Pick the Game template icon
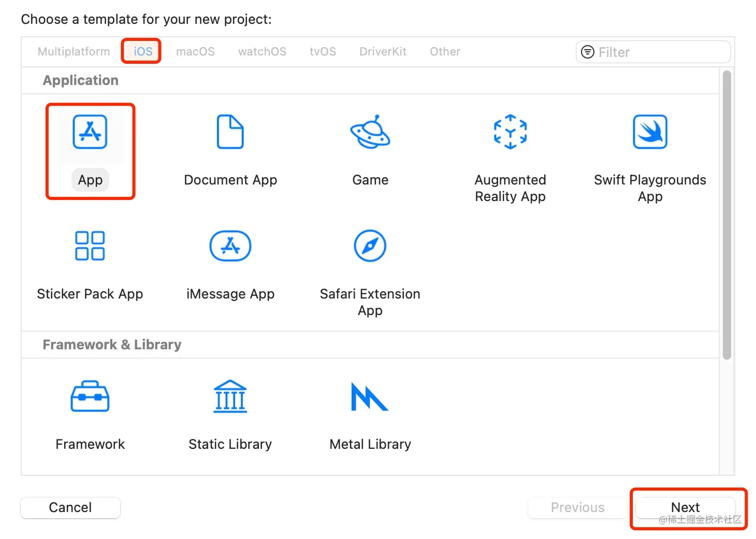 [x=370, y=133]
